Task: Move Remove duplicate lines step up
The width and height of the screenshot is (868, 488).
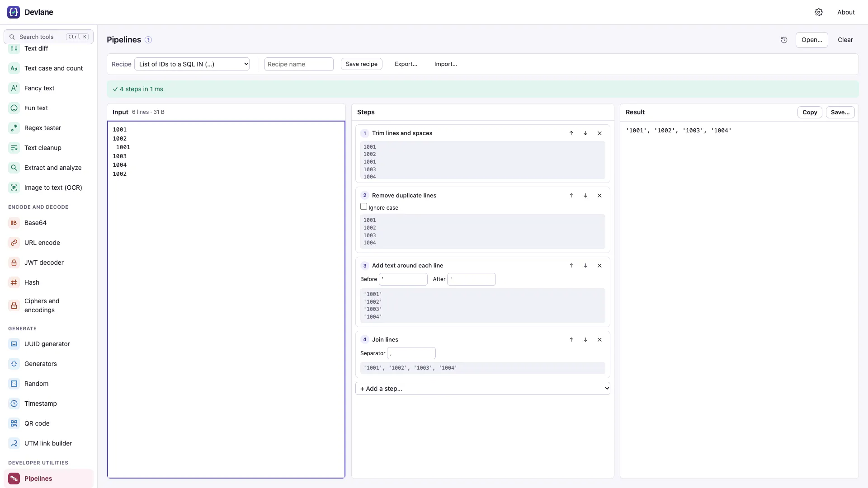Action: pos(571,196)
